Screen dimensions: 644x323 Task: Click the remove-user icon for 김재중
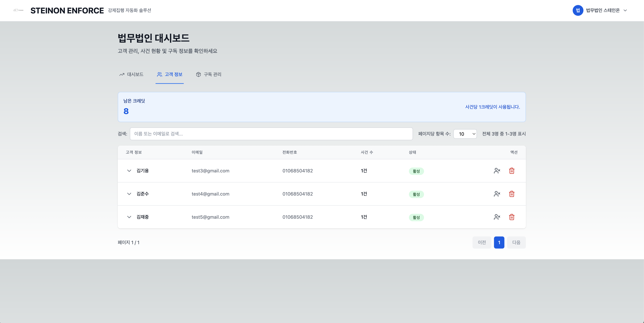coord(497,217)
